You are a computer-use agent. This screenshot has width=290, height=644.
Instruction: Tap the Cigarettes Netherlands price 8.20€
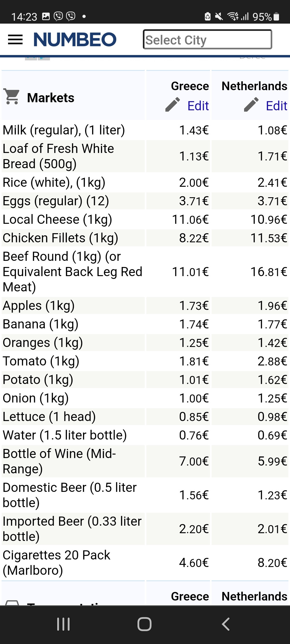click(272, 563)
